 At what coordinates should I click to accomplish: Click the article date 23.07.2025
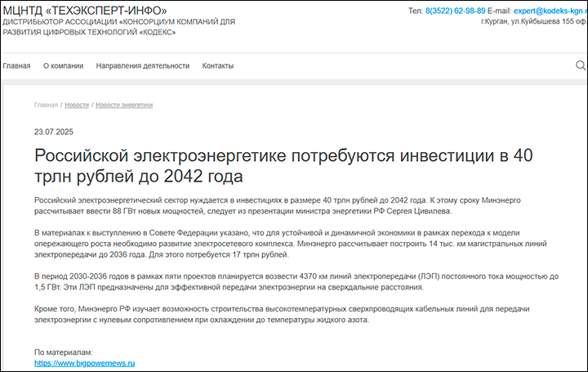54,132
